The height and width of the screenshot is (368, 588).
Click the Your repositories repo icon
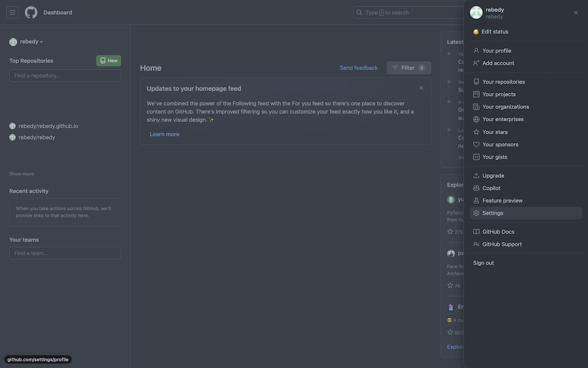coord(476,81)
